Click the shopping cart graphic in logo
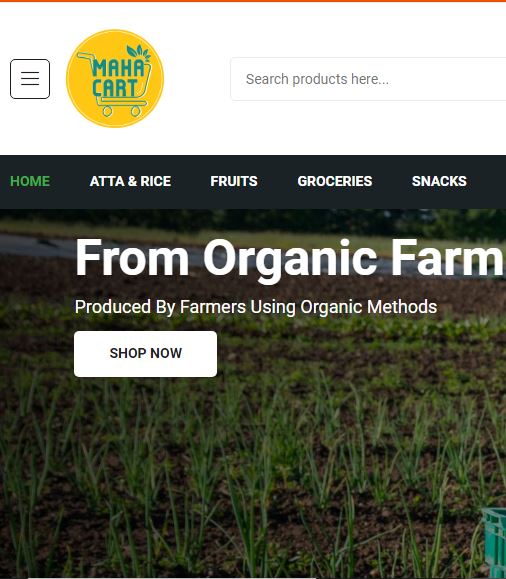 115,84
